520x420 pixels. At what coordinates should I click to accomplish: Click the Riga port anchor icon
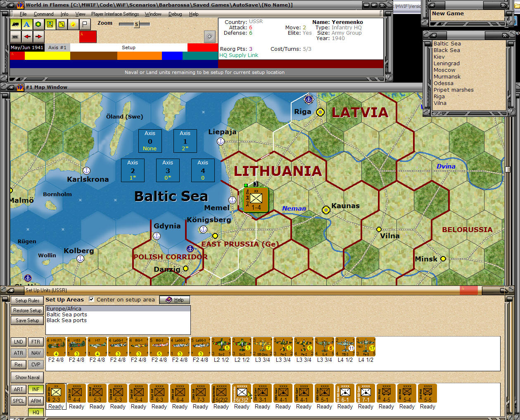coord(308,99)
